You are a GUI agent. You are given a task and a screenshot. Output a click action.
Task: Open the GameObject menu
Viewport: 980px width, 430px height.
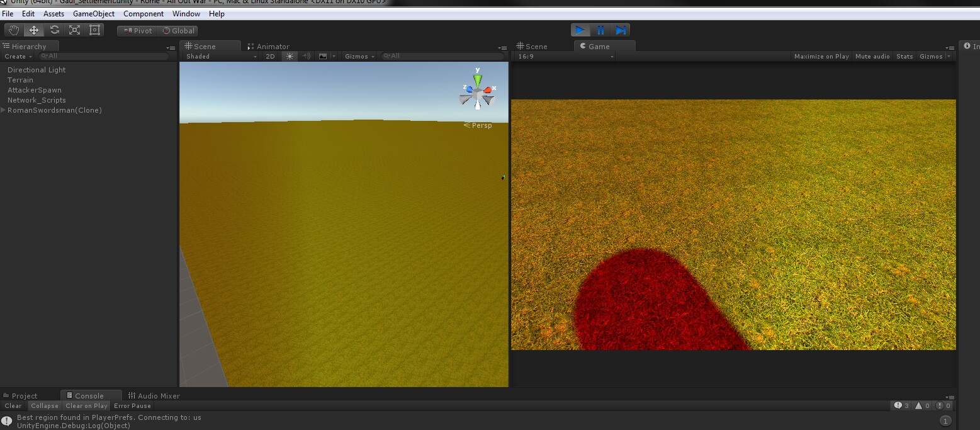pos(93,13)
